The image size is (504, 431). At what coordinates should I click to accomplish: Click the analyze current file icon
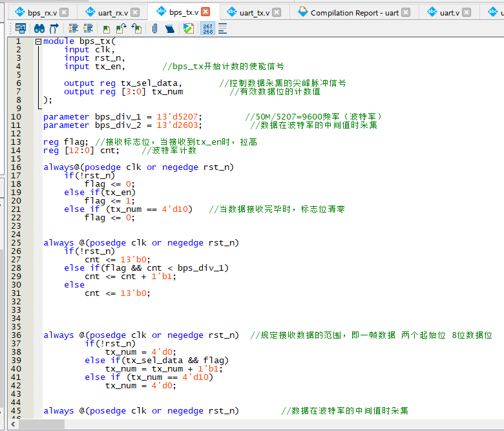pos(189,28)
